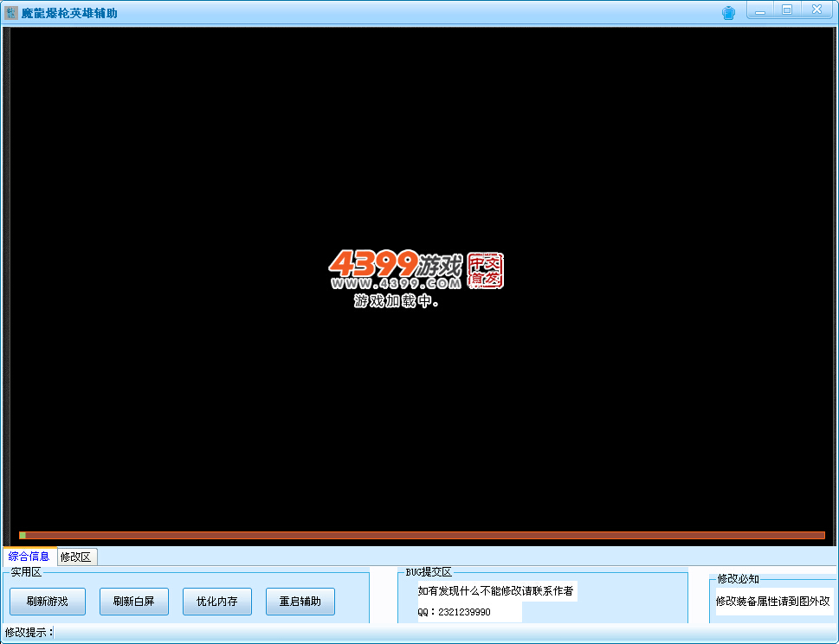Open the 修改区 tab
The width and height of the screenshot is (839, 644).
click(x=76, y=557)
